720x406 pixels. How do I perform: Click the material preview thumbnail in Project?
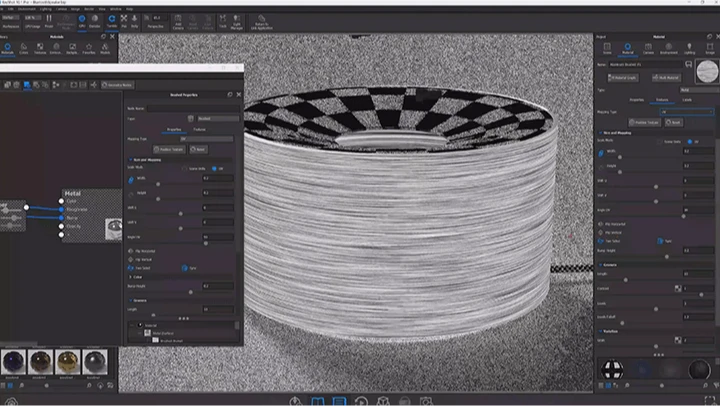707,72
